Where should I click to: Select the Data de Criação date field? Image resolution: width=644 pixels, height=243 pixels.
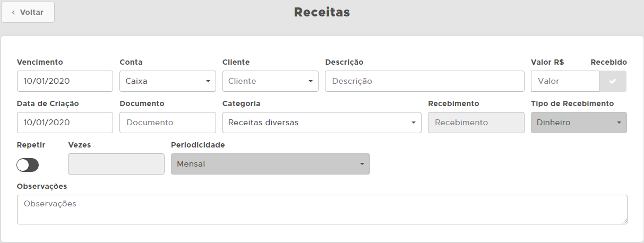point(65,123)
